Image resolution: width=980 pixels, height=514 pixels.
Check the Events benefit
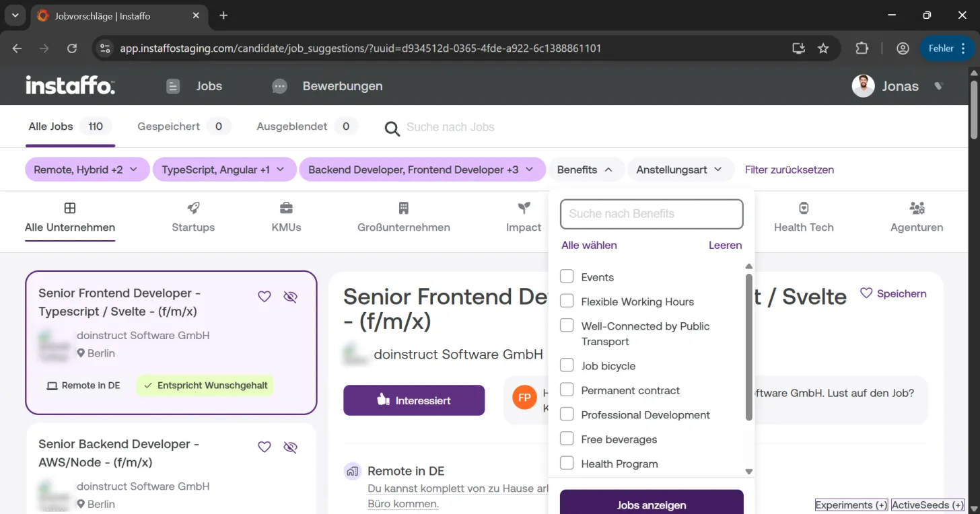point(567,277)
